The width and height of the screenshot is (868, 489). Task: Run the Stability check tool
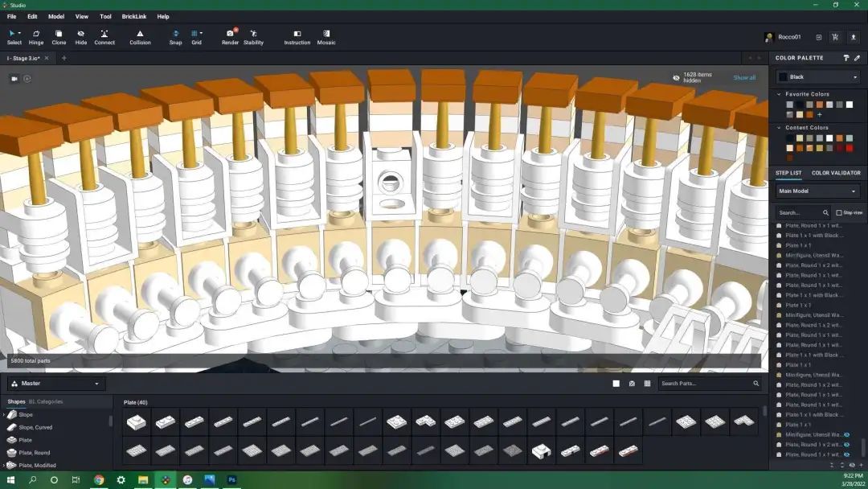[x=253, y=37]
